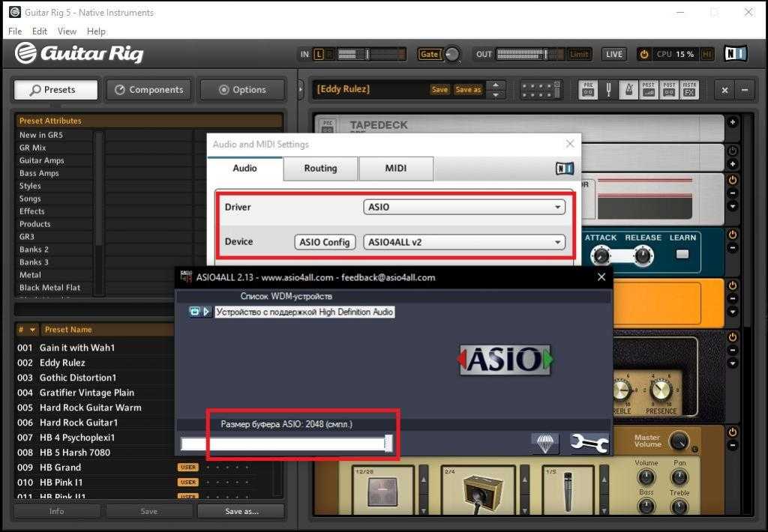Viewport: 768px width, 532px height.
Task: Toggle the HI quality mode
Action: click(706, 54)
